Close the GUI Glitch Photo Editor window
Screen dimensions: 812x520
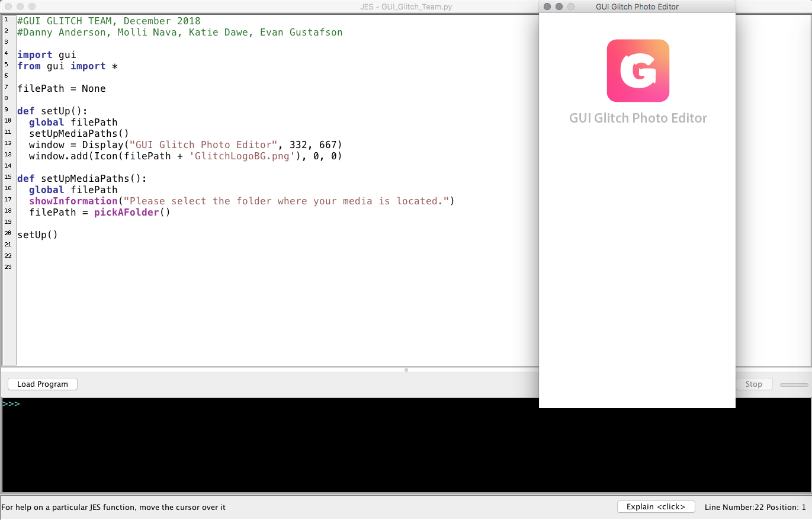pos(547,7)
